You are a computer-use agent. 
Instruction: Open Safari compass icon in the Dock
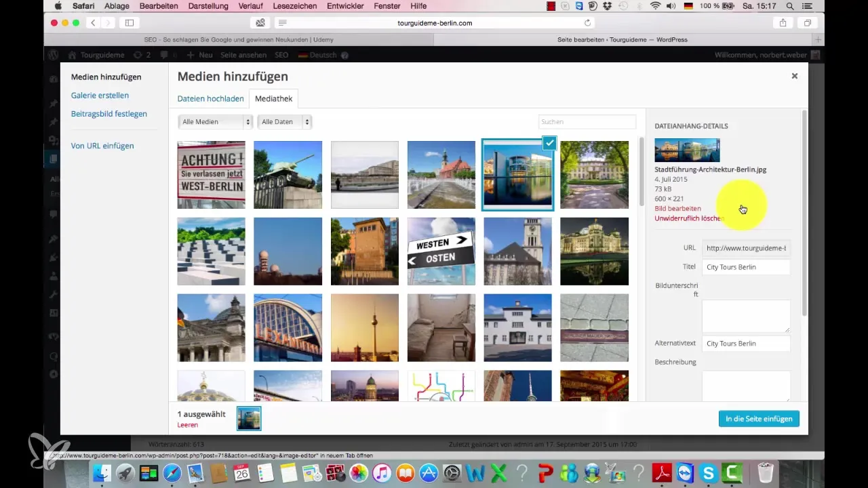point(172,473)
